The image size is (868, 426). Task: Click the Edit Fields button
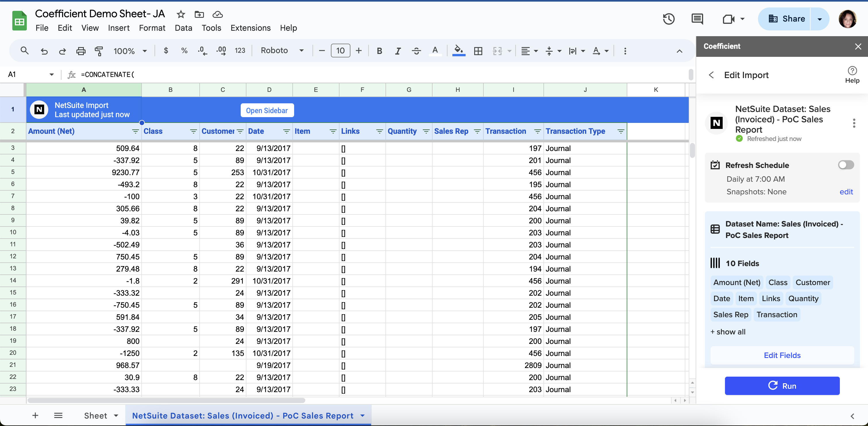782,355
